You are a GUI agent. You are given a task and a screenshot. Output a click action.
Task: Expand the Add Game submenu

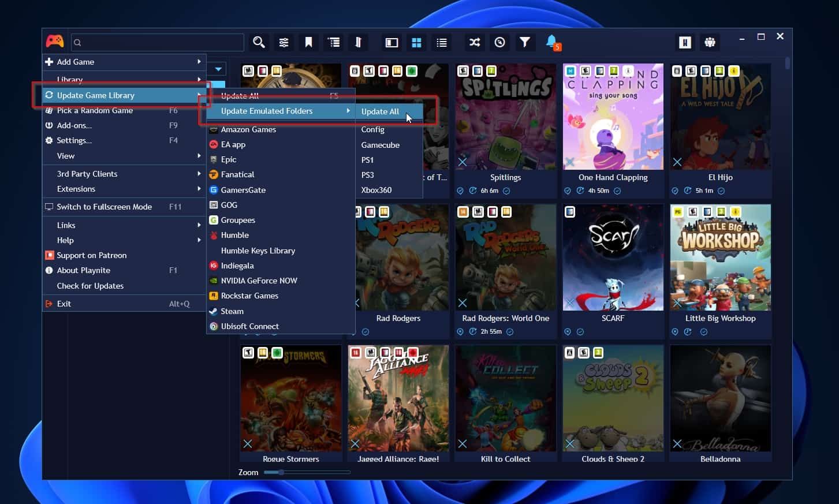[x=124, y=62]
